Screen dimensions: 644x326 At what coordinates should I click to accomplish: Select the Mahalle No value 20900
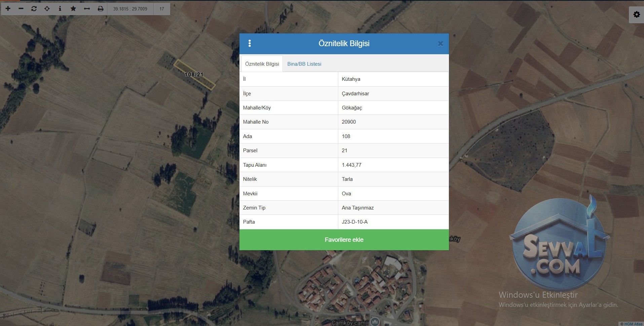(x=393, y=122)
